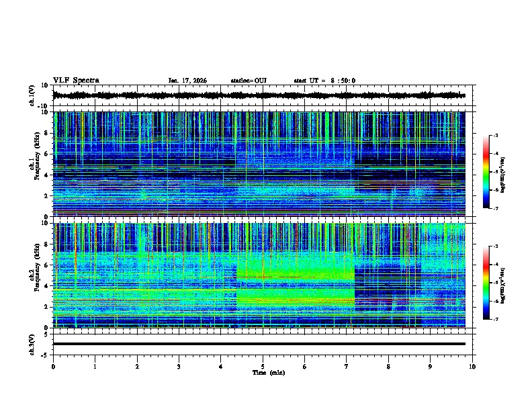Click the "Time (min)" x-axis label
Screen dimensions: 532x411
pos(269,373)
